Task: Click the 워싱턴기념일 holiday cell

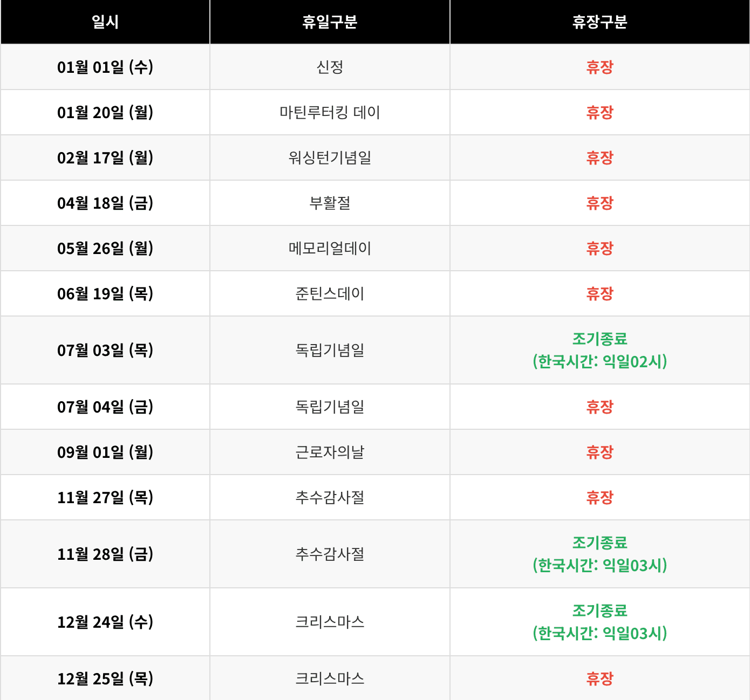Action: click(x=330, y=158)
